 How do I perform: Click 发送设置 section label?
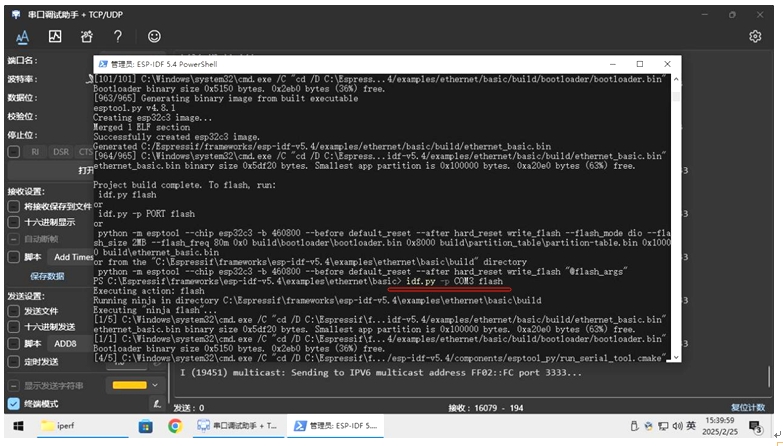click(26, 296)
